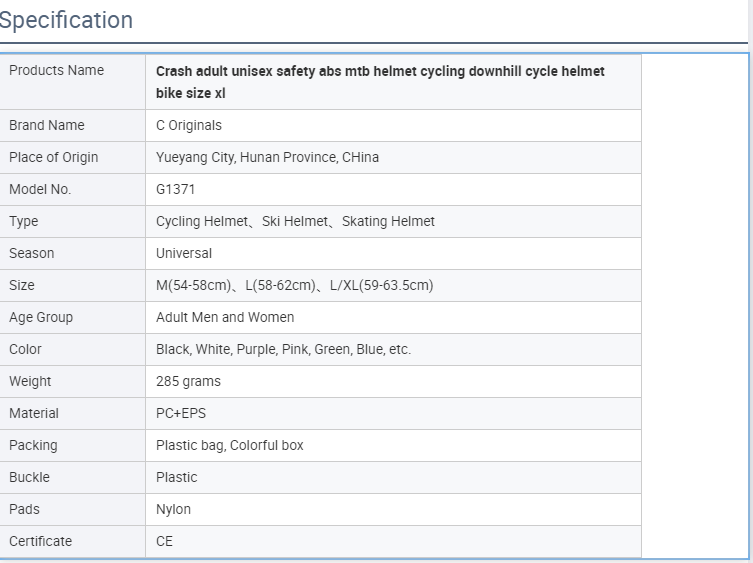753x563 pixels.
Task: Click the Buckle value Plastic
Action: [177, 477]
